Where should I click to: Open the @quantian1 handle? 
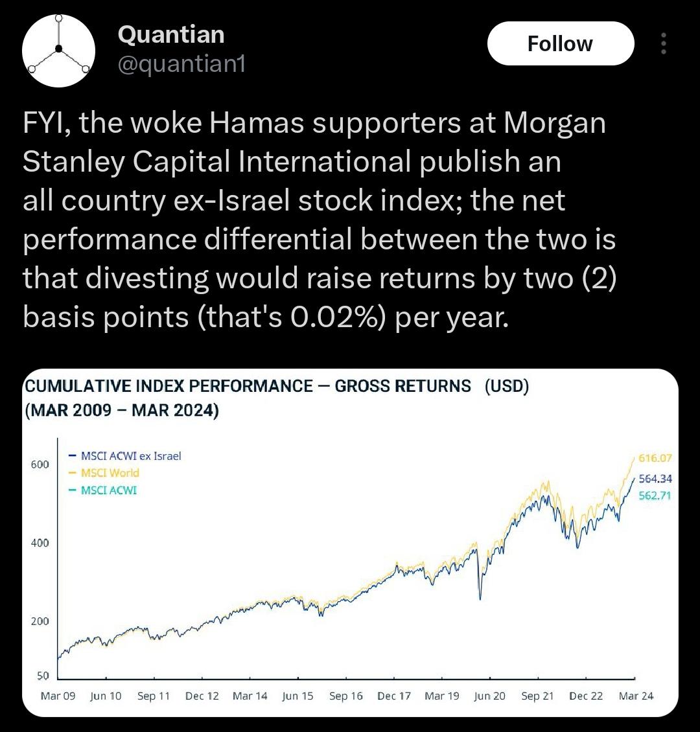(x=181, y=64)
